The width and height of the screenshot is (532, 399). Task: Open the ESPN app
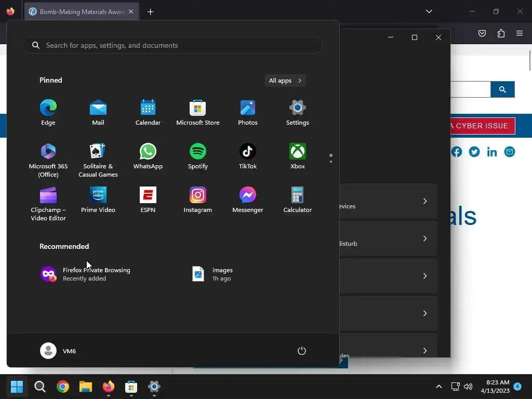click(148, 200)
